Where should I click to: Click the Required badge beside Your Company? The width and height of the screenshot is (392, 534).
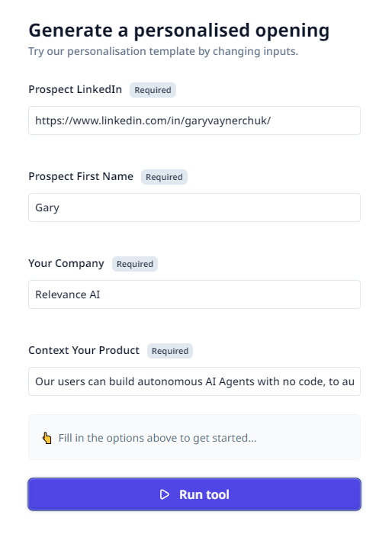click(135, 264)
